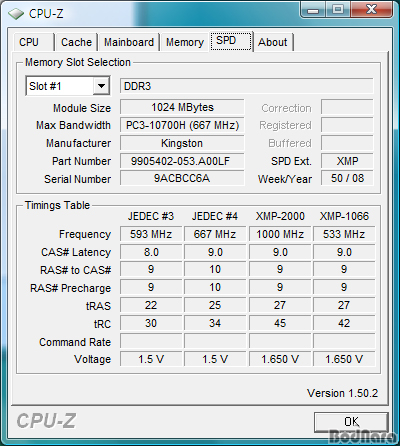400x446 pixels.
Task: Open the Cache tab
Action: point(76,42)
